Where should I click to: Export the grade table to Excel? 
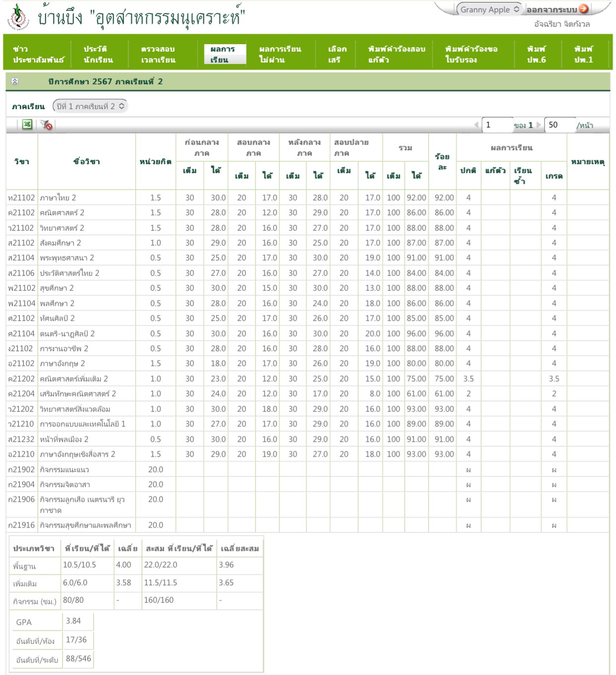coord(27,125)
